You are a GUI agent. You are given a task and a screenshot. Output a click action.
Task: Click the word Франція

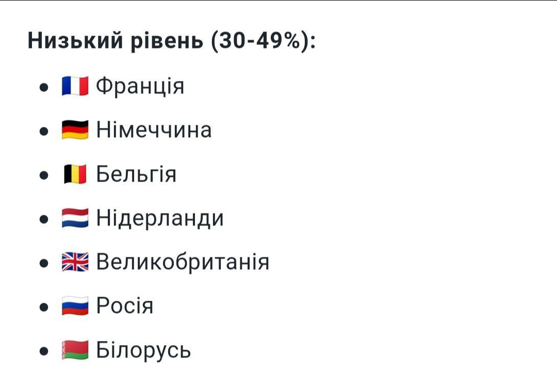[x=140, y=86]
